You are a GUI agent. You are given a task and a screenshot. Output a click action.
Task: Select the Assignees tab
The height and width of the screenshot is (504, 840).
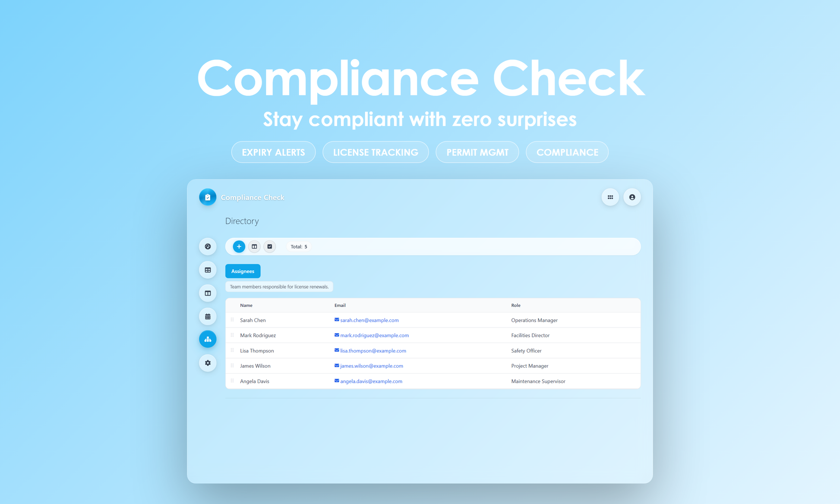(x=243, y=271)
